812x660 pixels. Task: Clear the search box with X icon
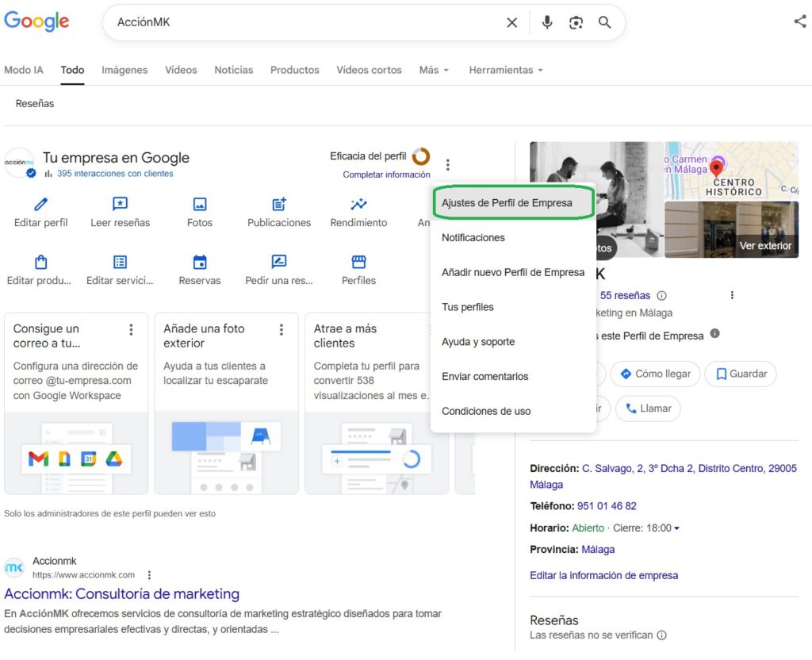(x=512, y=23)
